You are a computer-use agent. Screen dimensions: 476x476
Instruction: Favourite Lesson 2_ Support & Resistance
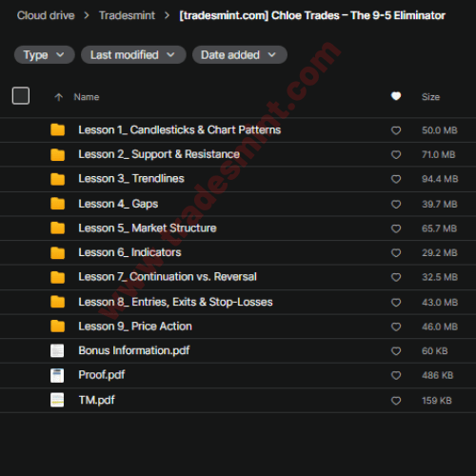click(396, 154)
